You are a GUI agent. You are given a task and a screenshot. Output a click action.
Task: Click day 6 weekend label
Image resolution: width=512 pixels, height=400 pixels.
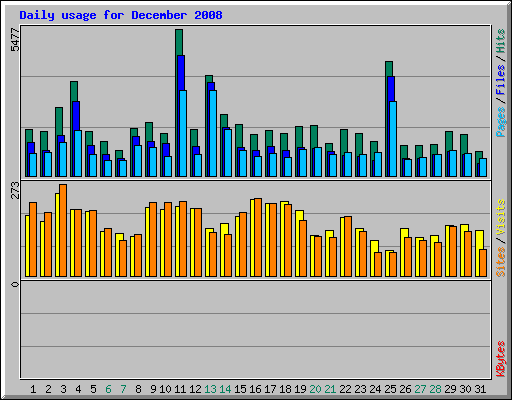click(108, 389)
